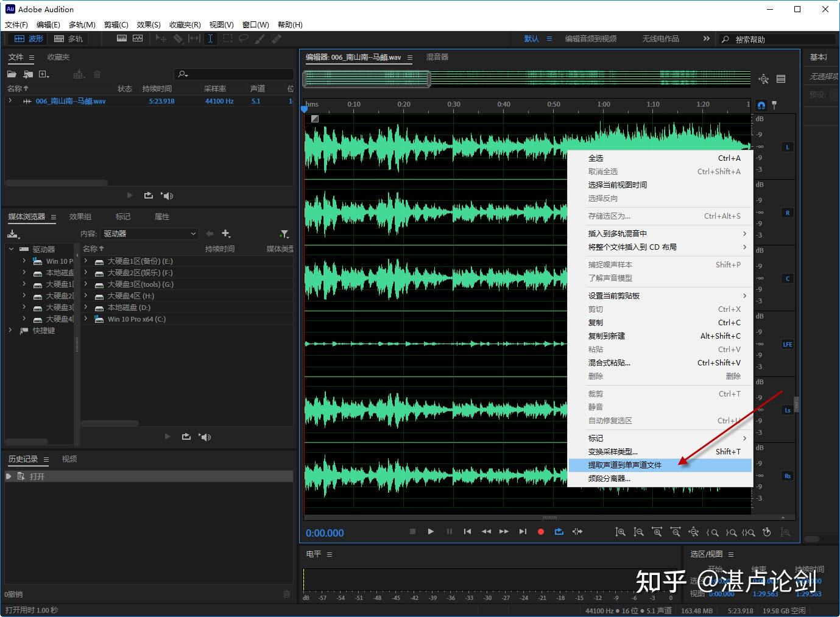The width and height of the screenshot is (840, 617).
Task: Select the Time Selection tool
Action: [x=210, y=38]
